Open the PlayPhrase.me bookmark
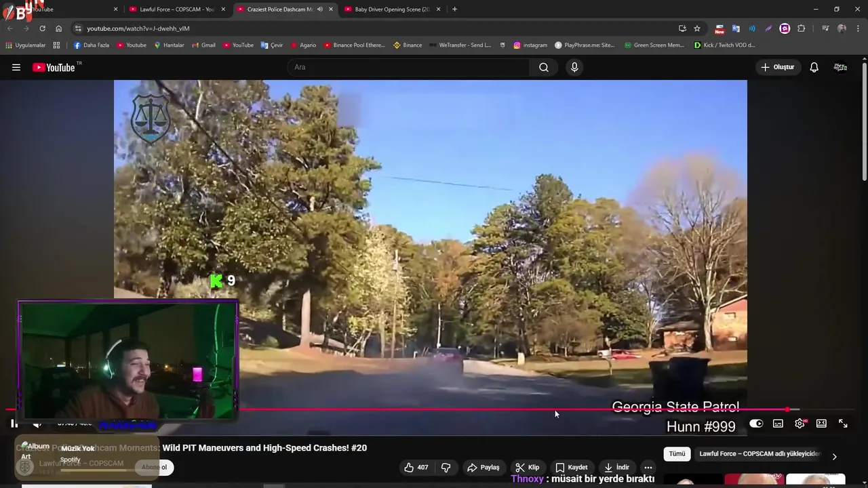Viewport: 868px width, 488px height. tap(585, 45)
